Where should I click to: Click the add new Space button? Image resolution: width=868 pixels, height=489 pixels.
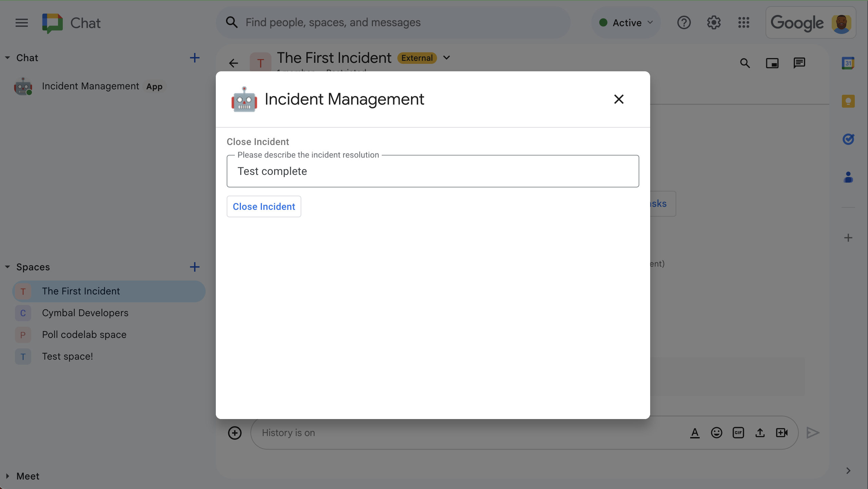click(195, 267)
